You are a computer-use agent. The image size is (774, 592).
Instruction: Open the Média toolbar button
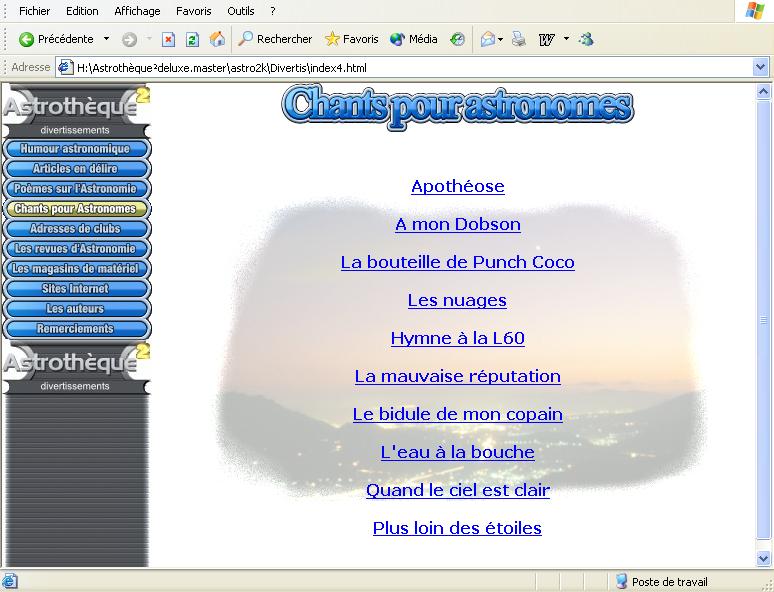tap(413, 39)
